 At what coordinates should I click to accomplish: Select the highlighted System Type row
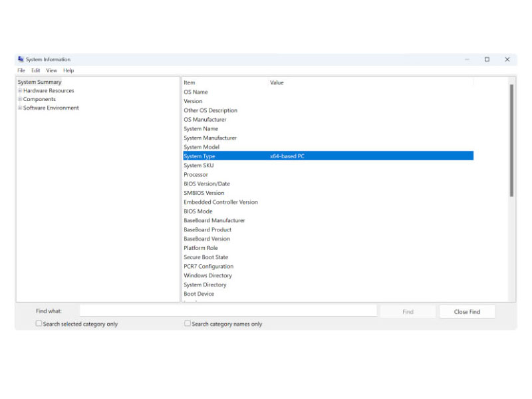(328, 156)
